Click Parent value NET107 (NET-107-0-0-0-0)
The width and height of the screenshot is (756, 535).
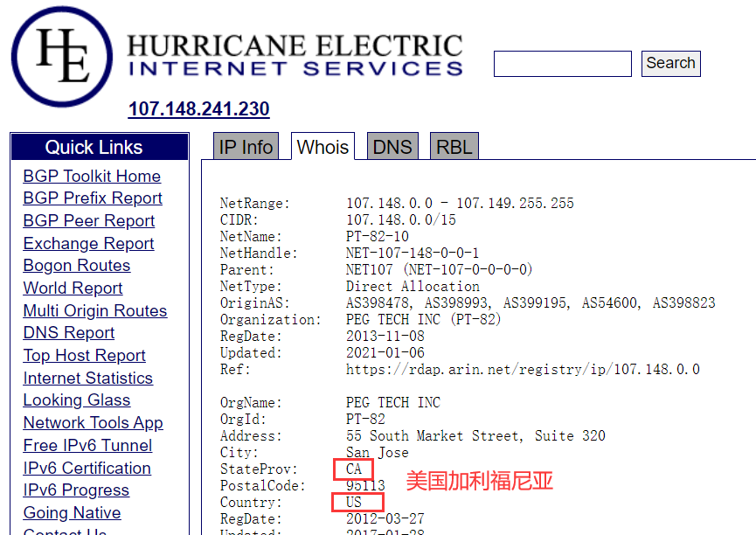[440, 269]
